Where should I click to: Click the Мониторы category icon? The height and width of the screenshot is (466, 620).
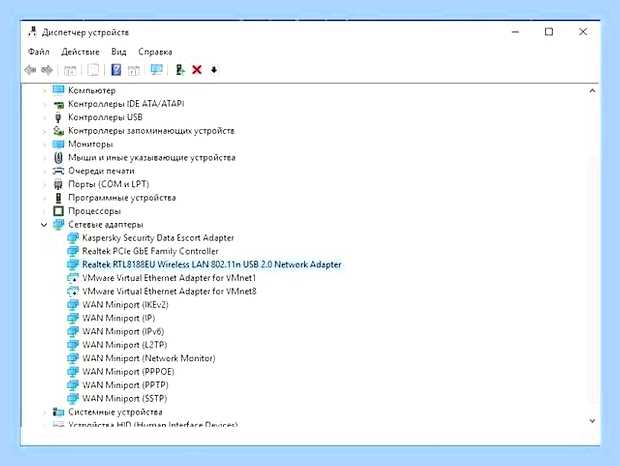pos(58,144)
